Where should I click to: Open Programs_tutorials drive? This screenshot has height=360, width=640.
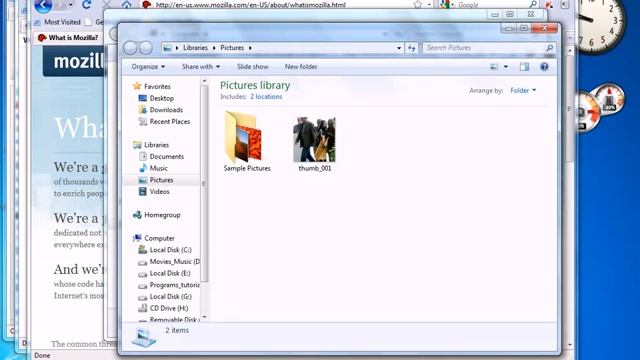[x=174, y=285]
